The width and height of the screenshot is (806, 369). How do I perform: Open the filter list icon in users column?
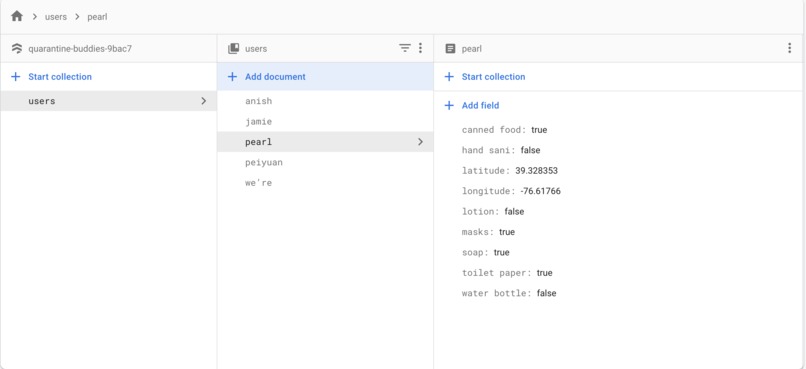point(405,48)
